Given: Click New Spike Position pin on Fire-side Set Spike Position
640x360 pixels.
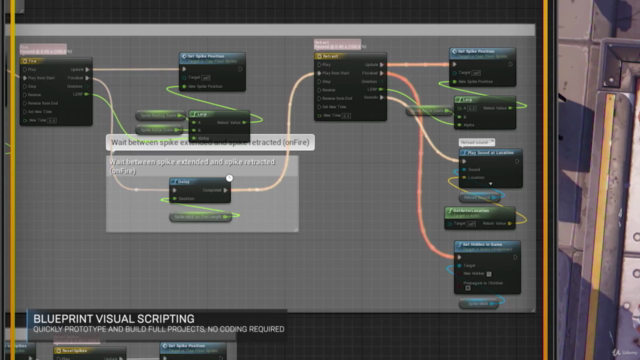Looking at the screenshot, I should [x=184, y=87].
